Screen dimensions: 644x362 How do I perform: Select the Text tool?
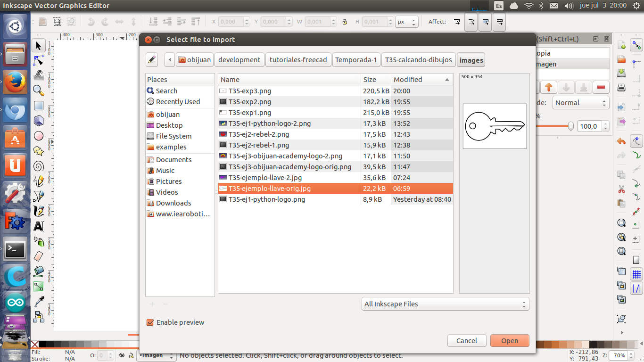click(39, 226)
